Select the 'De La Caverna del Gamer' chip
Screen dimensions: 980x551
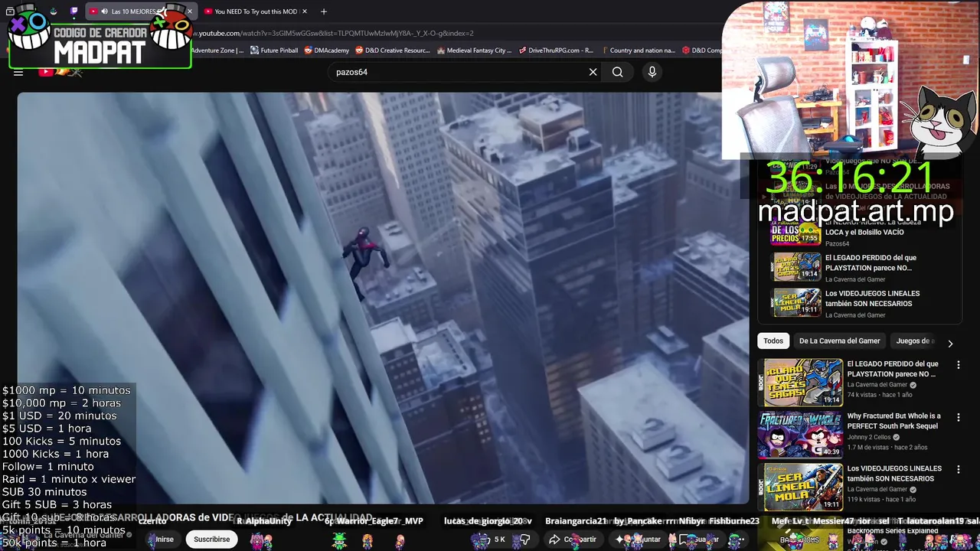[x=839, y=341]
